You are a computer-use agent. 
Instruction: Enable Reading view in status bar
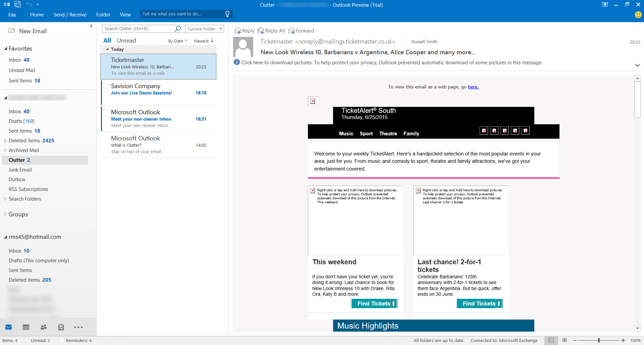pos(565,340)
